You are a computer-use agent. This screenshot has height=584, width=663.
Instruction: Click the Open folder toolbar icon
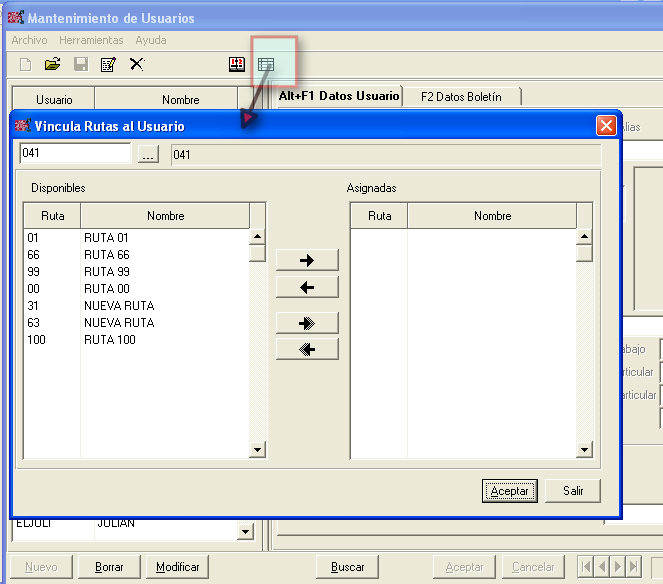click(53, 64)
